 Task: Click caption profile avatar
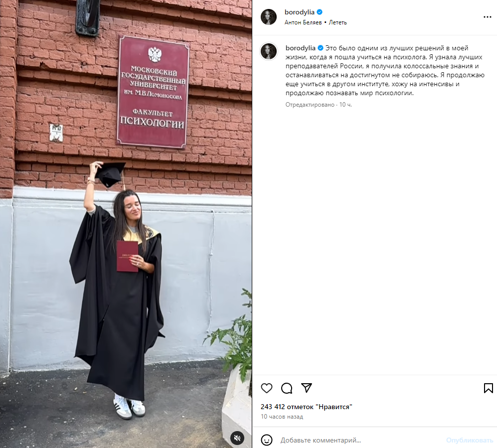pyautogui.click(x=269, y=51)
